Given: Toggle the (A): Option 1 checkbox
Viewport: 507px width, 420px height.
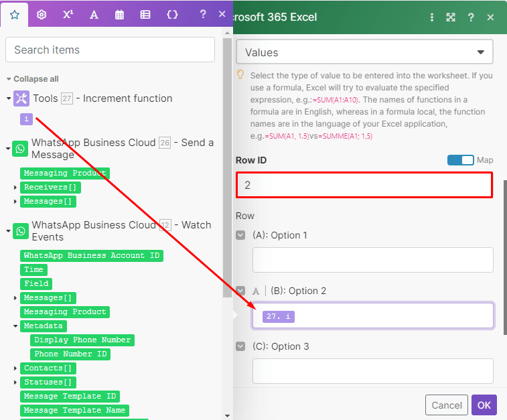Looking at the screenshot, I should pos(241,235).
